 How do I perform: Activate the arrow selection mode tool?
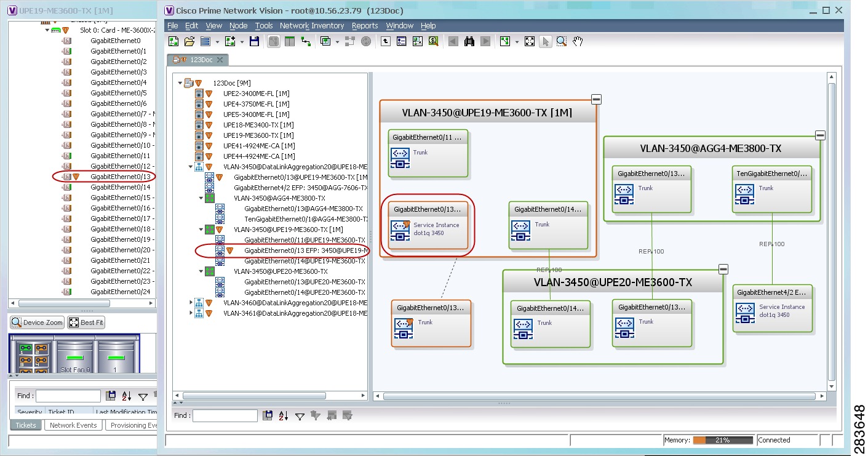tap(545, 41)
